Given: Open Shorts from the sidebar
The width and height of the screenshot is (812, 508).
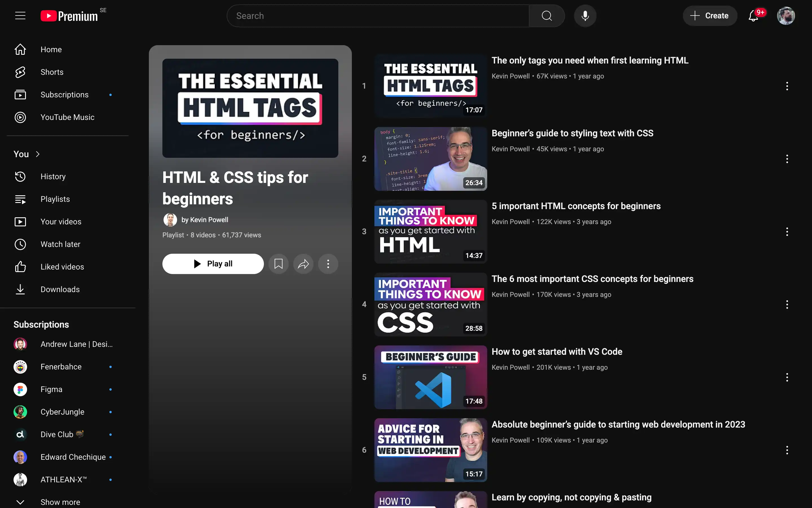Looking at the screenshot, I should click(x=67, y=72).
